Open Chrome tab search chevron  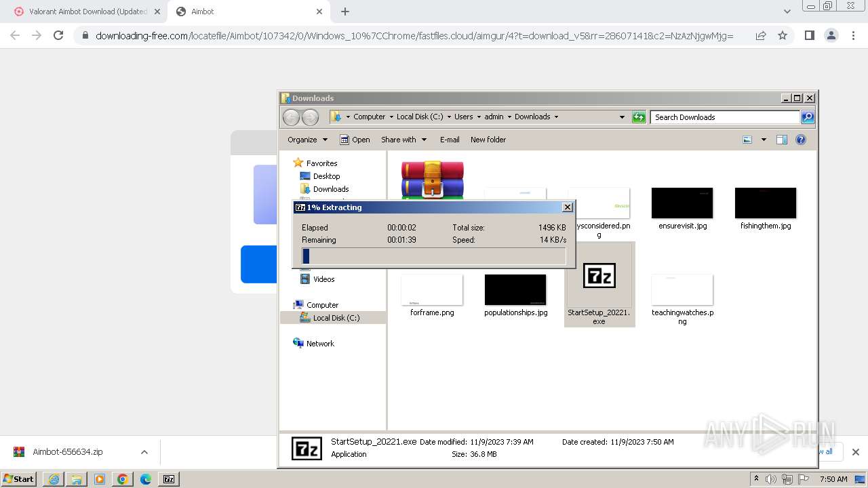pyautogui.click(x=787, y=12)
